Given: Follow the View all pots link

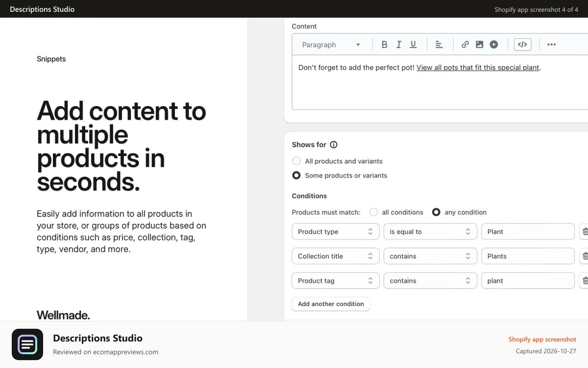Looking at the screenshot, I should 478,68.
